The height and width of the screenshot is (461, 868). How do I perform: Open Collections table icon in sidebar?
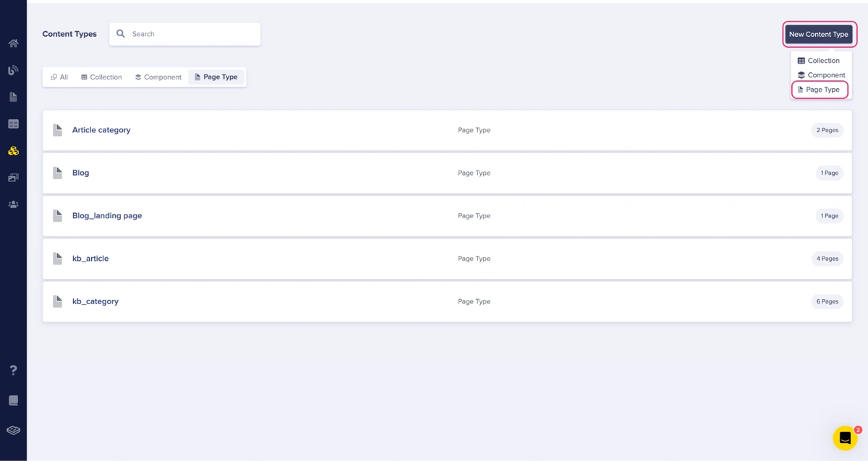click(x=13, y=124)
